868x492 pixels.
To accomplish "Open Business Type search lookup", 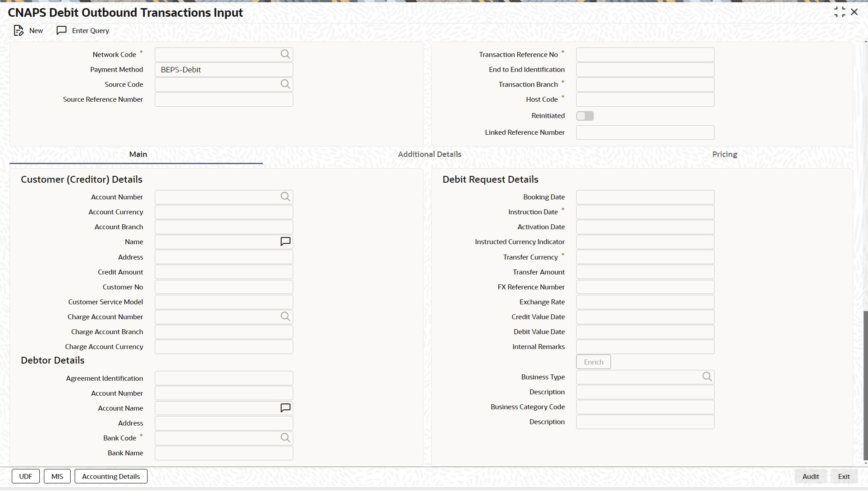I will pos(707,377).
